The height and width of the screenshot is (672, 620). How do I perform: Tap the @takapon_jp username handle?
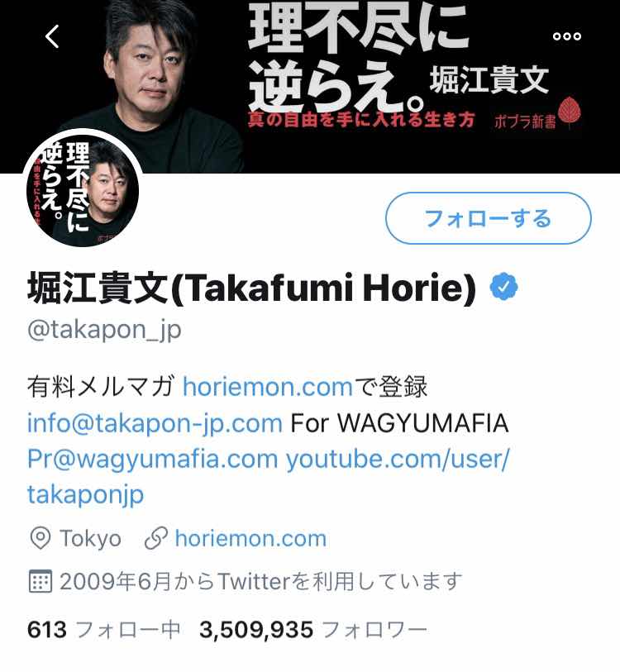click(x=104, y=331)
